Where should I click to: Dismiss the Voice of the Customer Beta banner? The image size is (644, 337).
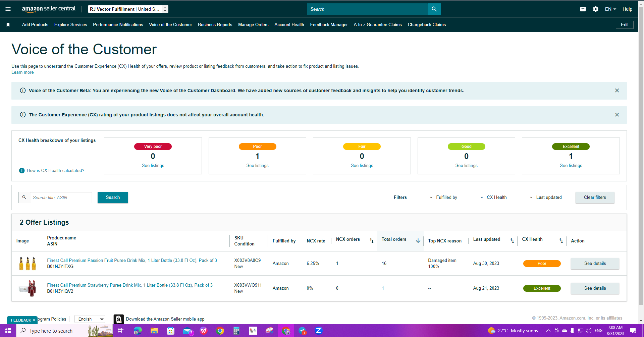tap(617, 91)
